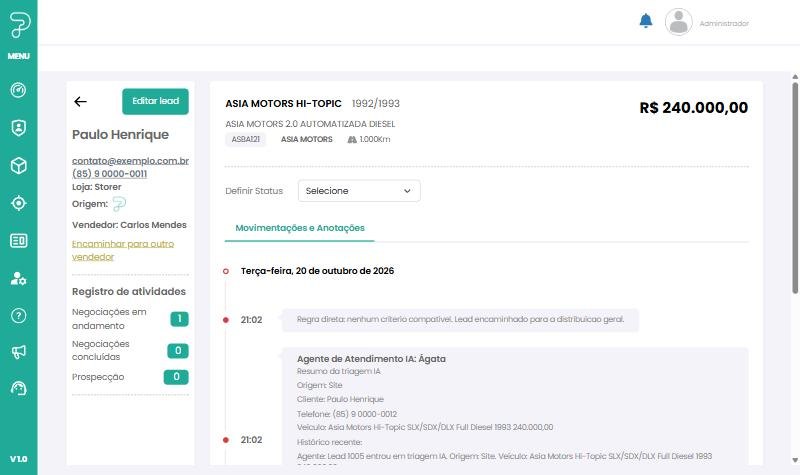Open the help question mark icon
Image resolution: width=800 pixels, height=475 pixels.
pyautogui.click(x=18, y=316)
